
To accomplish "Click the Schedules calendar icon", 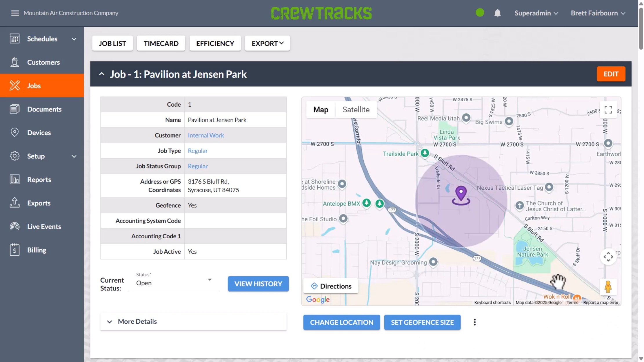I will tap(14, 39).
